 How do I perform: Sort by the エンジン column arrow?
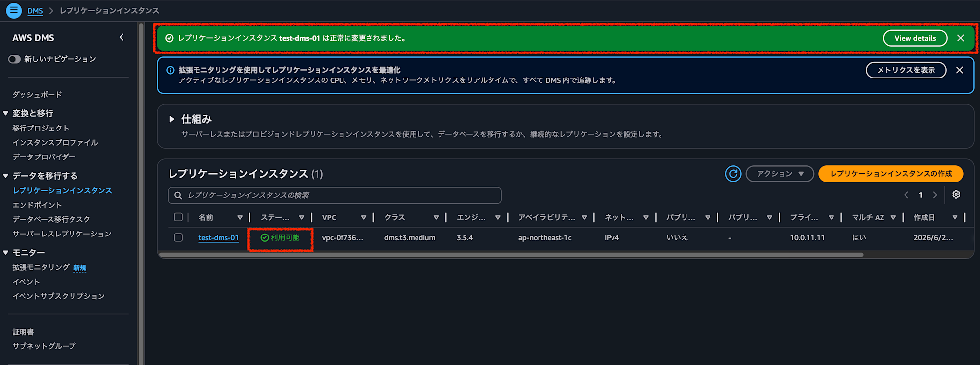pyautogui.click(x=497, y=217)
